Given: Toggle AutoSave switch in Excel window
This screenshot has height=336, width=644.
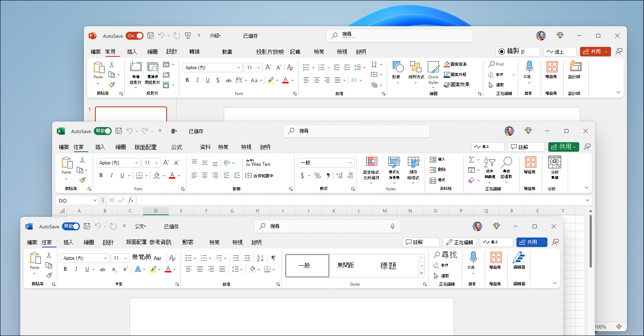Looking at the screenshot, I should coord(103,131).
